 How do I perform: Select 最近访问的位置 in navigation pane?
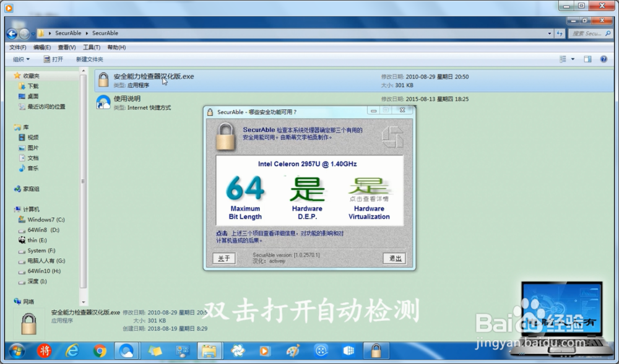[x=42, y=106]
